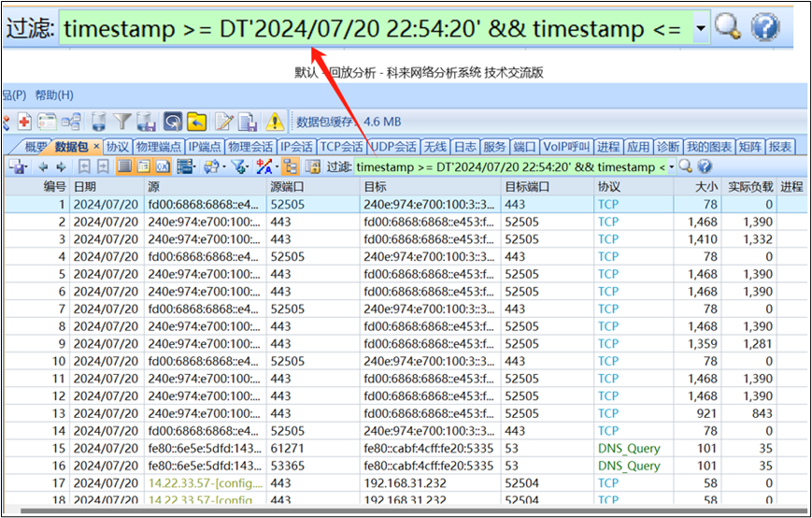Toggle the packet list pane view button
The image size is (812, 518).
coord(123,167)
